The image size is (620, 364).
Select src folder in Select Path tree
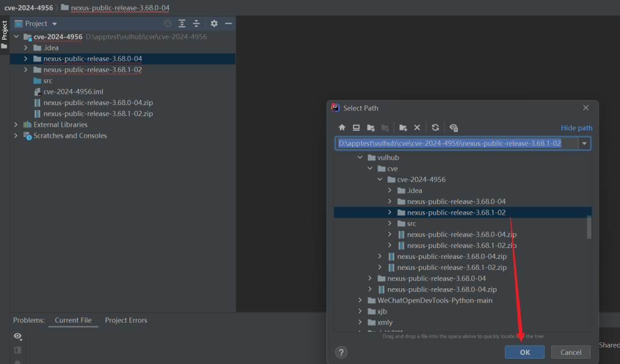click(411, 223)
